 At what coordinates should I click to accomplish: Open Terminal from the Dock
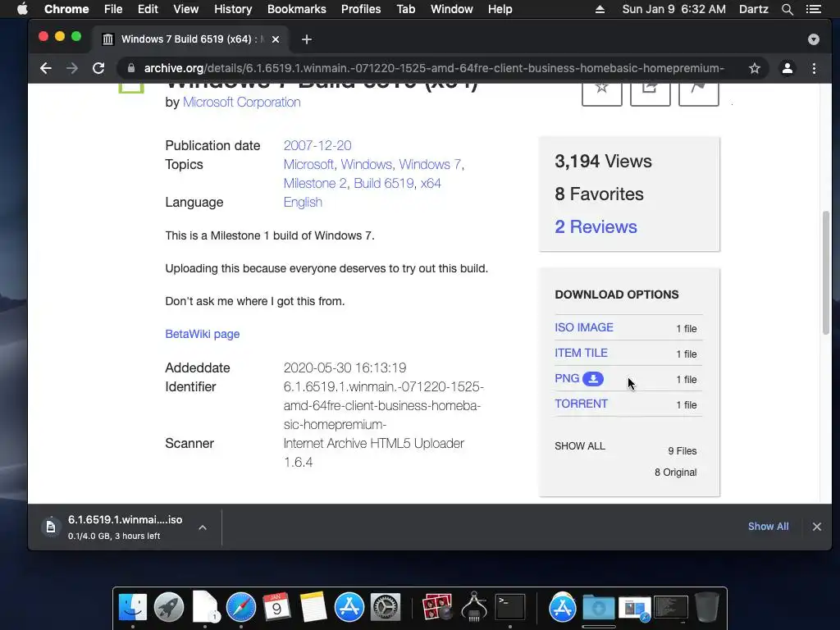pyautogui.click(x=510, y=607)
